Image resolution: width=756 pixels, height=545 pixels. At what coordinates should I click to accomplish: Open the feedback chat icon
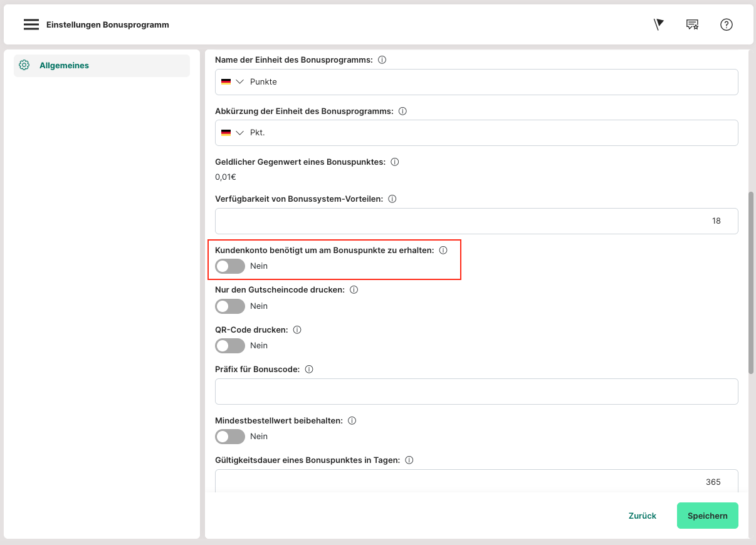point(692,24)
